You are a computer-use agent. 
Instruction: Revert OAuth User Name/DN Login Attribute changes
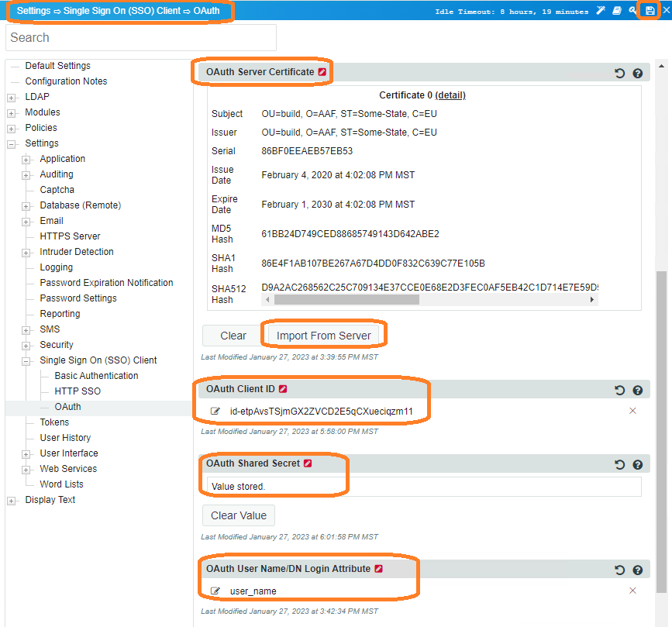619,569
